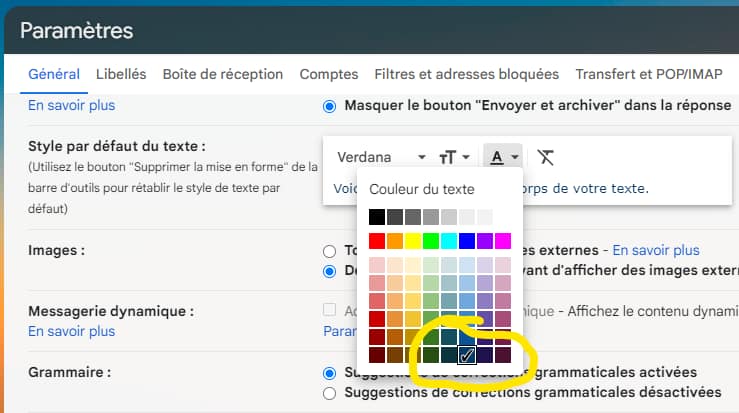
Task: Click 'En savoir plus' link in Images row
Action: (655, 250)
